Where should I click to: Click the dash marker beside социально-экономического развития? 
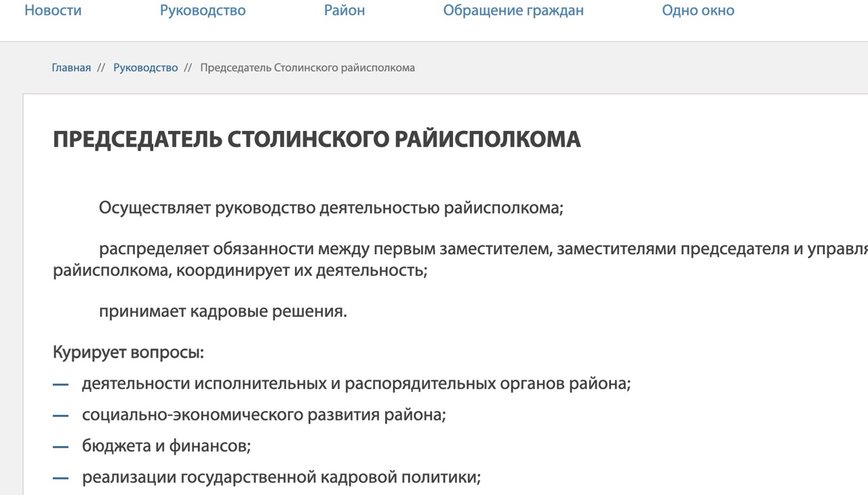pos(62,414)
